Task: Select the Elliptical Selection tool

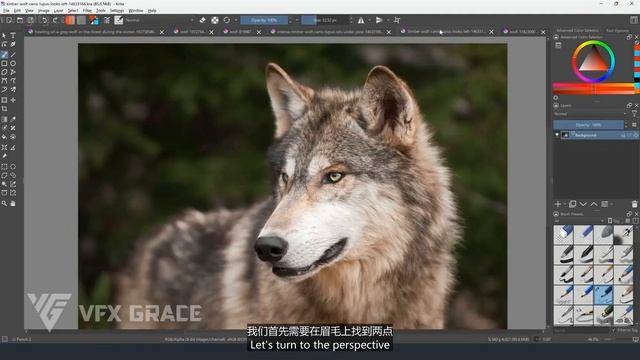Action: point(13,167)
